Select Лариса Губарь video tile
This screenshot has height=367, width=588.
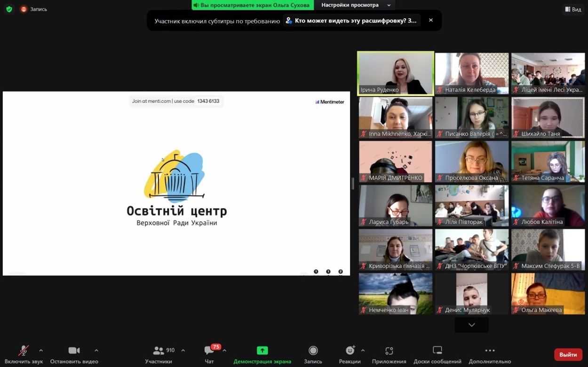tap(396, 205)
